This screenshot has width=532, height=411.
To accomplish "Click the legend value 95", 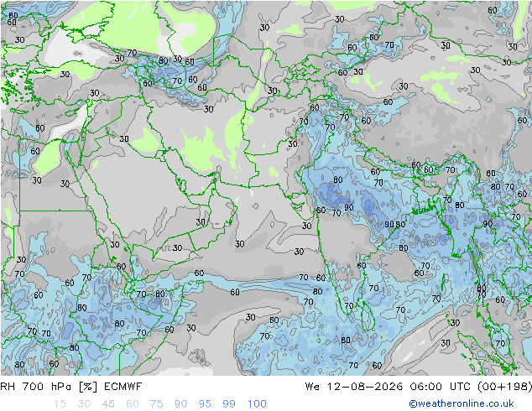I will click(205, 403).
